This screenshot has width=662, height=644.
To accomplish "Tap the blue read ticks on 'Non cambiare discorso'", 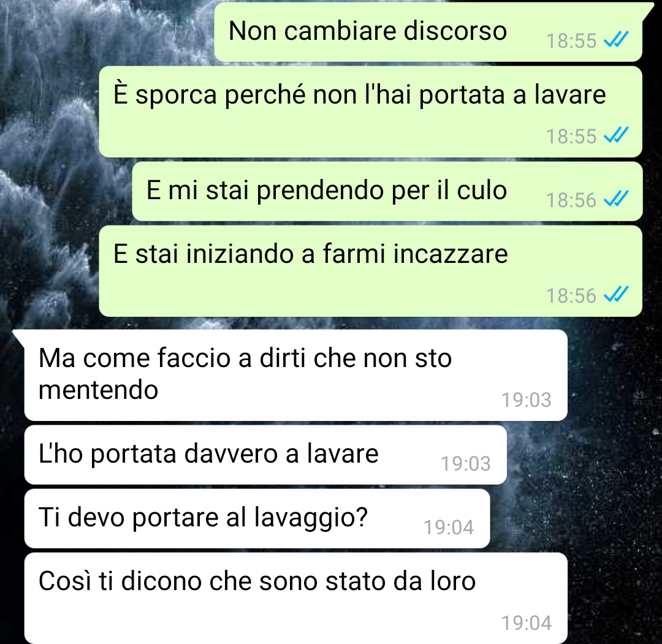I will coord(616,40).
